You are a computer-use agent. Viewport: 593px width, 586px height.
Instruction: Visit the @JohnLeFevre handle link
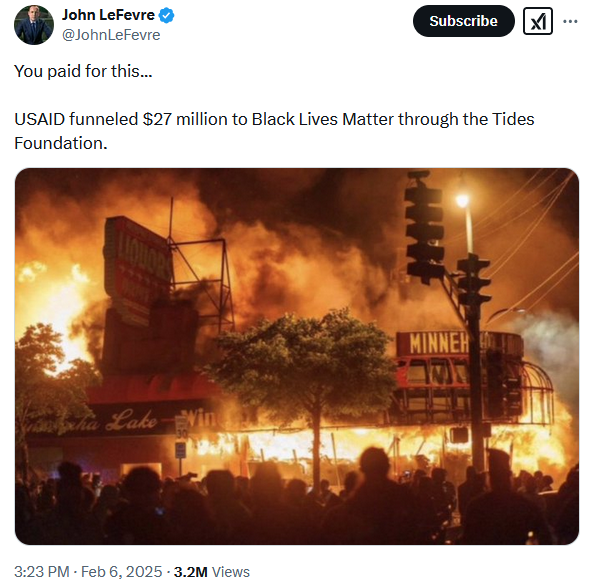tap(111, 35)
